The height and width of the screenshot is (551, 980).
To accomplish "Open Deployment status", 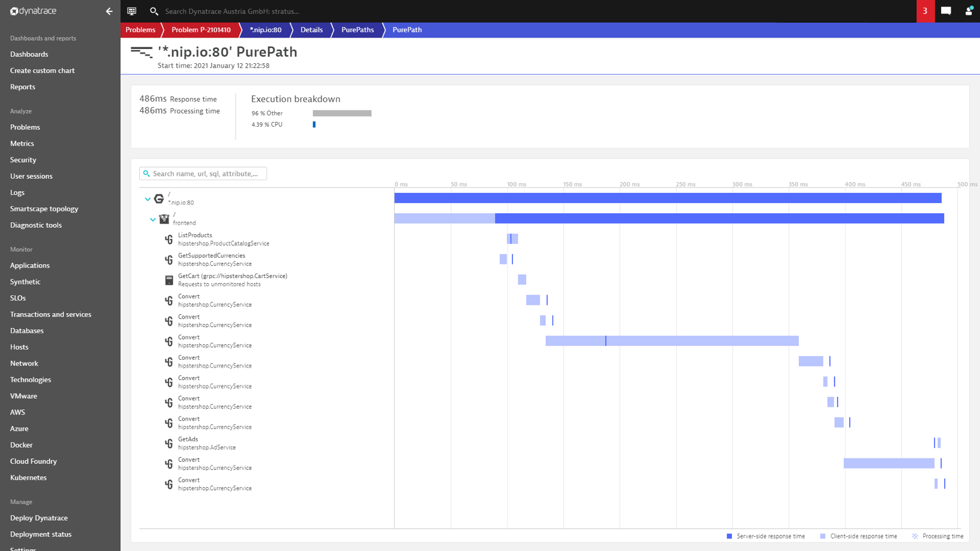I will pyautogui.click(x=41, y=534).
